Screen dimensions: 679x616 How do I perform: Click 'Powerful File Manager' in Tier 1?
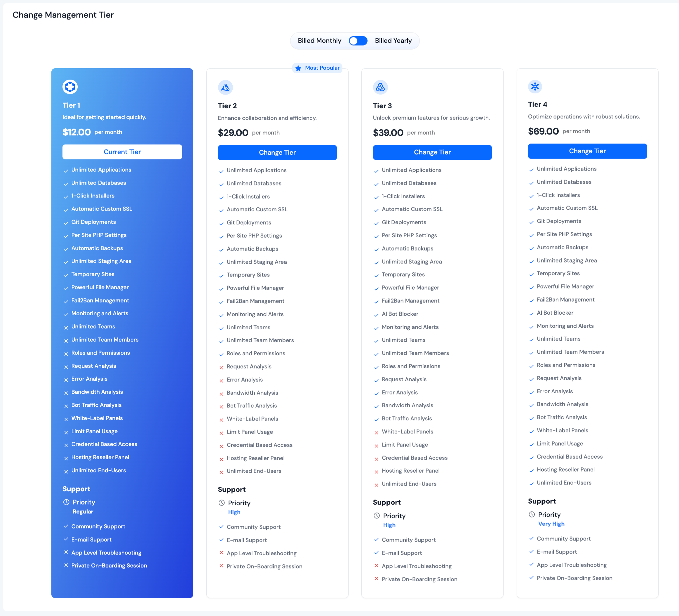100,288
